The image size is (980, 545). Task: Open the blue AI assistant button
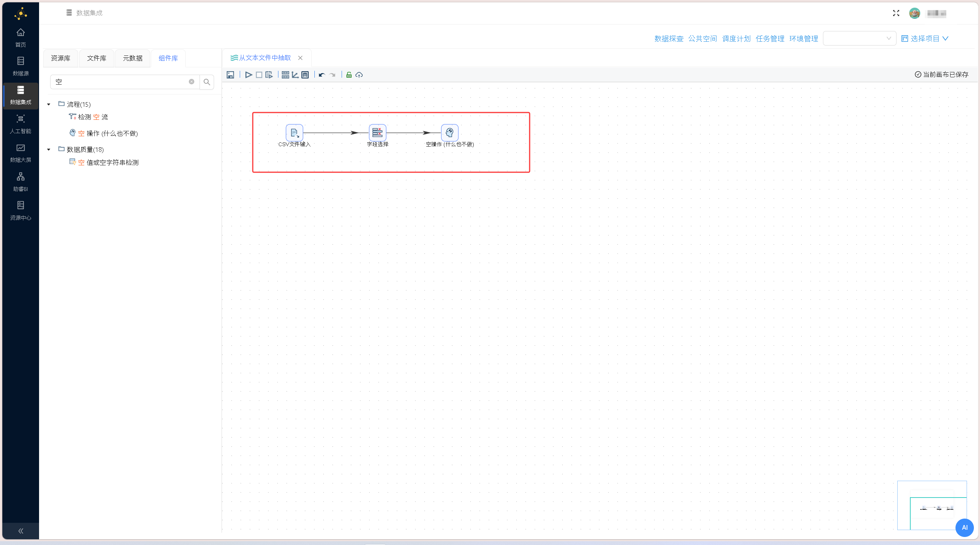964,527
